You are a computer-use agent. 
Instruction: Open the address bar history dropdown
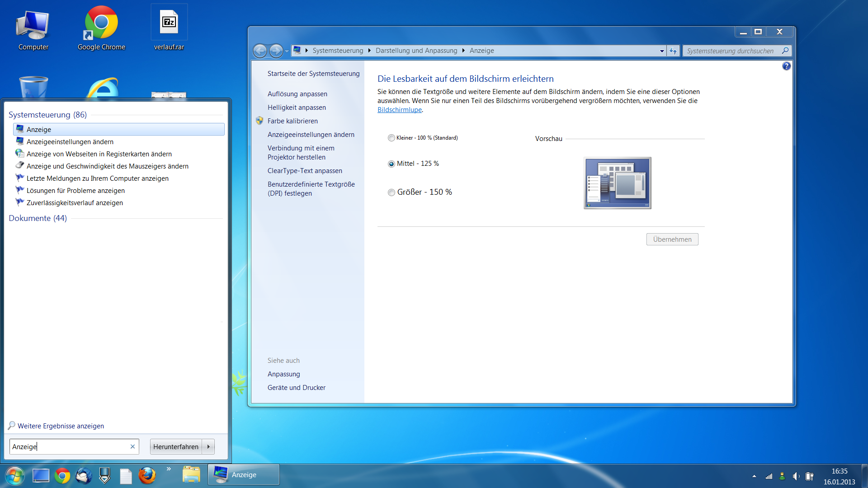(x=662, y=51)
